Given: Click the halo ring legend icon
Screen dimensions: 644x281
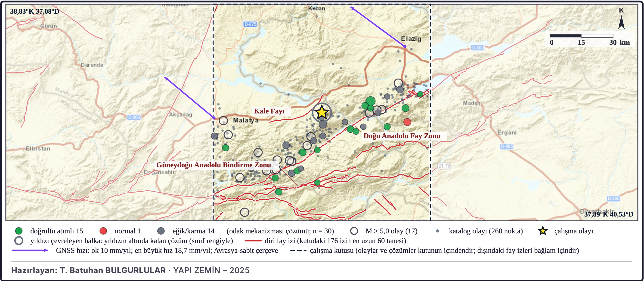Looking at the screenshot, I should coord(19,241).
